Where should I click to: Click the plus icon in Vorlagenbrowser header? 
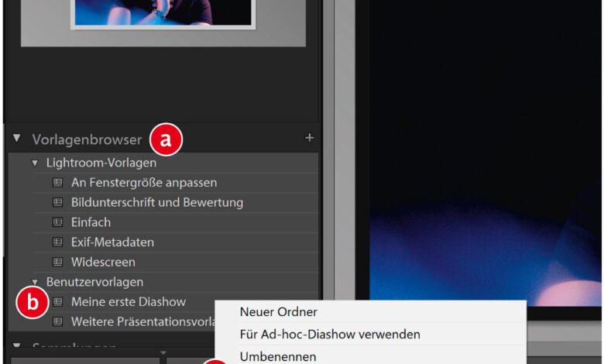310,138
